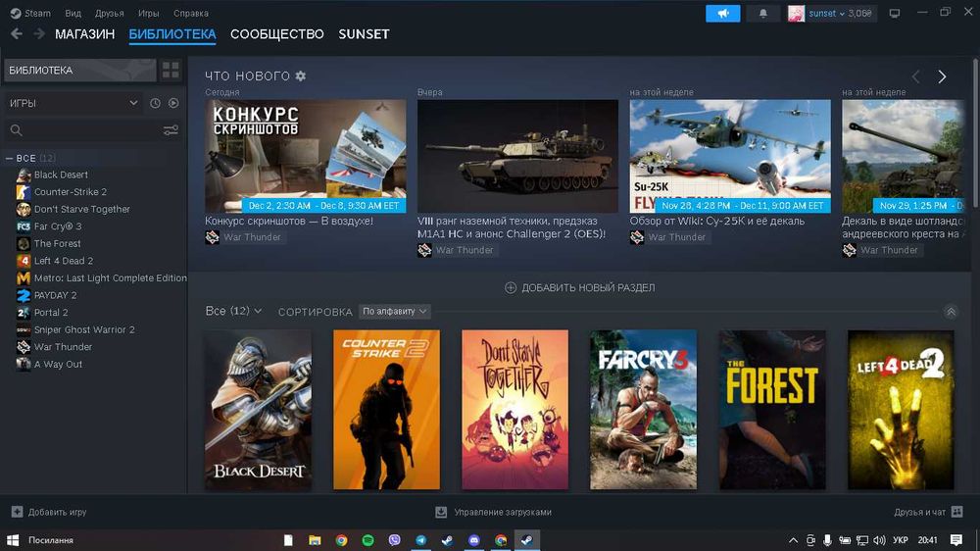Show previous What's New items
Viewport: 980px width, 551px height.
(915, 76)
